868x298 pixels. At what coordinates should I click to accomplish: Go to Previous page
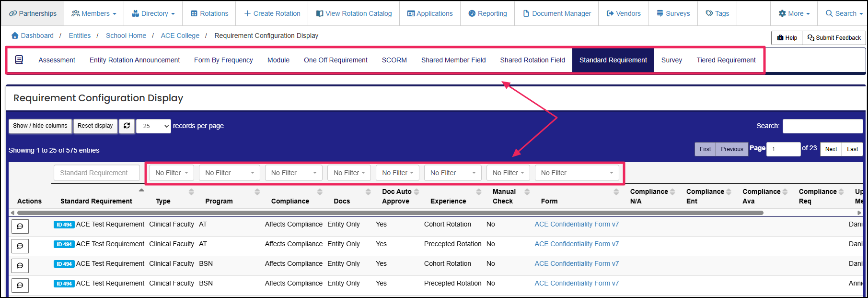point(732,149)
